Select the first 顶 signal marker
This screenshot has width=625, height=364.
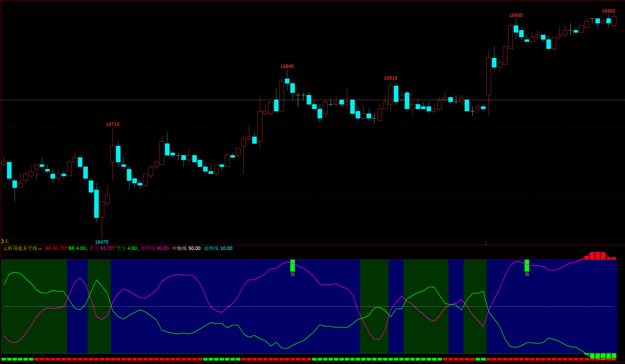click(x=292, y=274)
